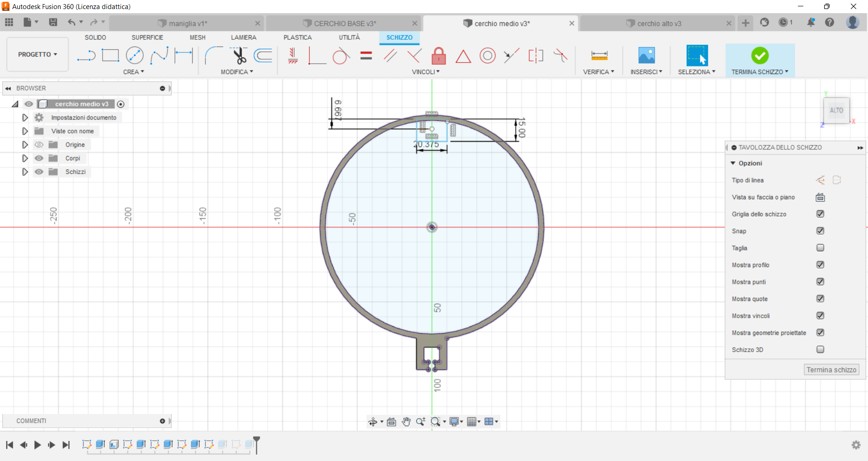868x461 pixels.
Task: Click the green Termina Schizzo checkmark icon
Action: 759,55
